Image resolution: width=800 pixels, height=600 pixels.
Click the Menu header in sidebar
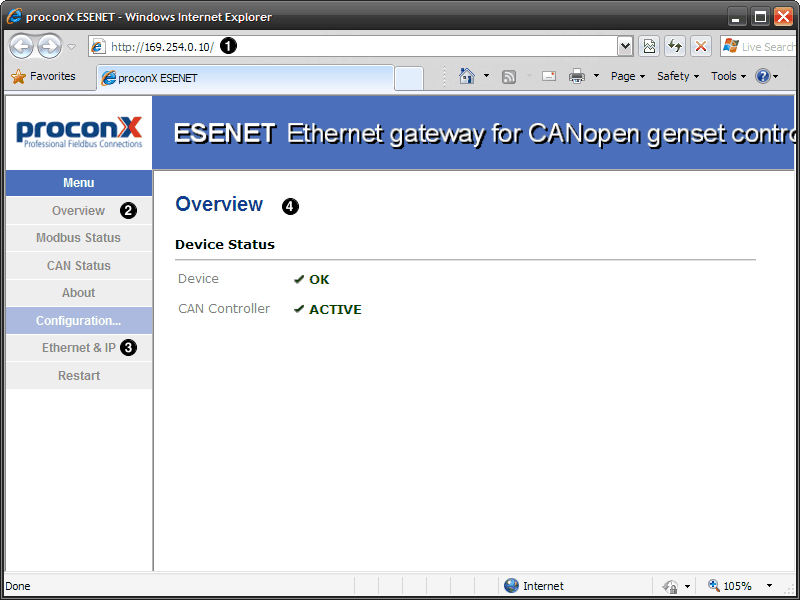79,183
